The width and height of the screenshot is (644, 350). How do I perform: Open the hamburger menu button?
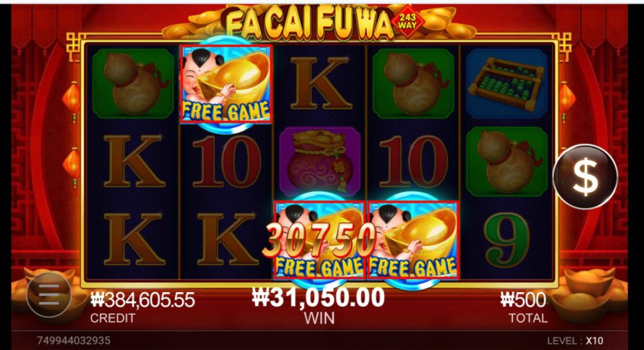pos(49,294)
